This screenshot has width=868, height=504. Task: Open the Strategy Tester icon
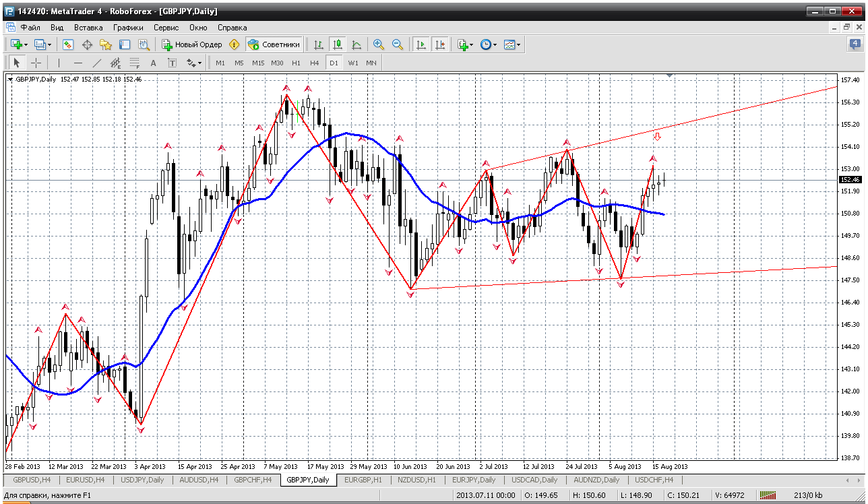pyautogui.click(x=144, y=44)
